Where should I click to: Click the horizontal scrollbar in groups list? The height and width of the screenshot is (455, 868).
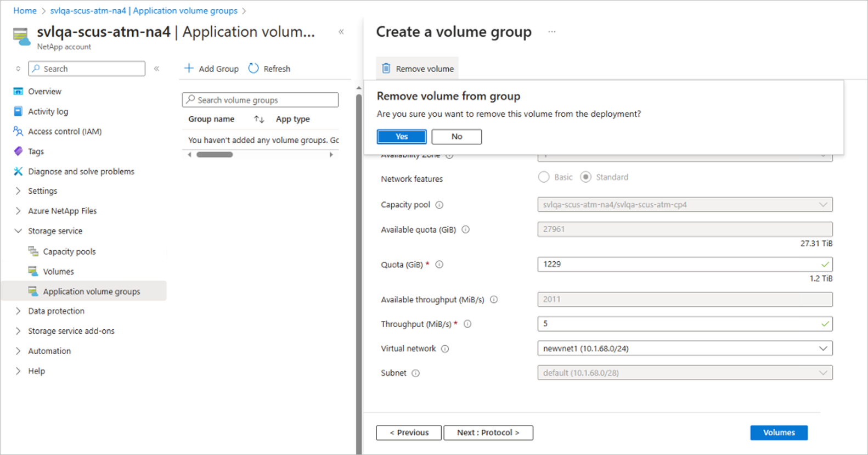point(215,155)
